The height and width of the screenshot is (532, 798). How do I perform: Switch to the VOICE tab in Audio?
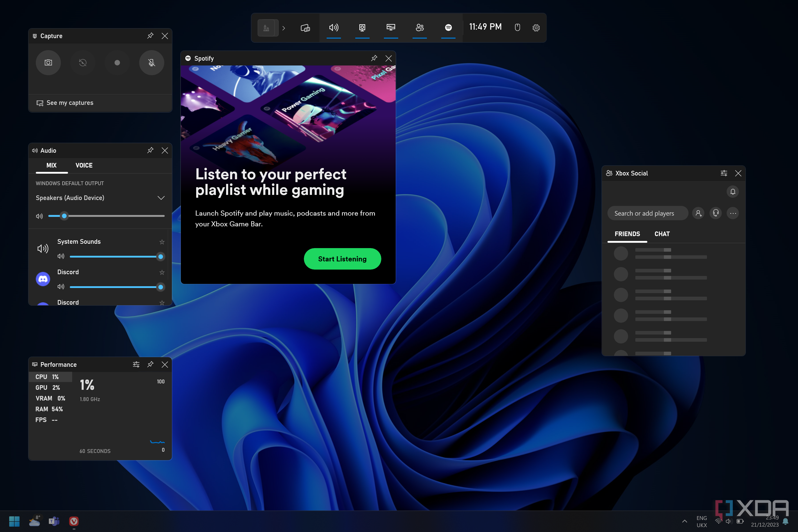tap(84, 165)
